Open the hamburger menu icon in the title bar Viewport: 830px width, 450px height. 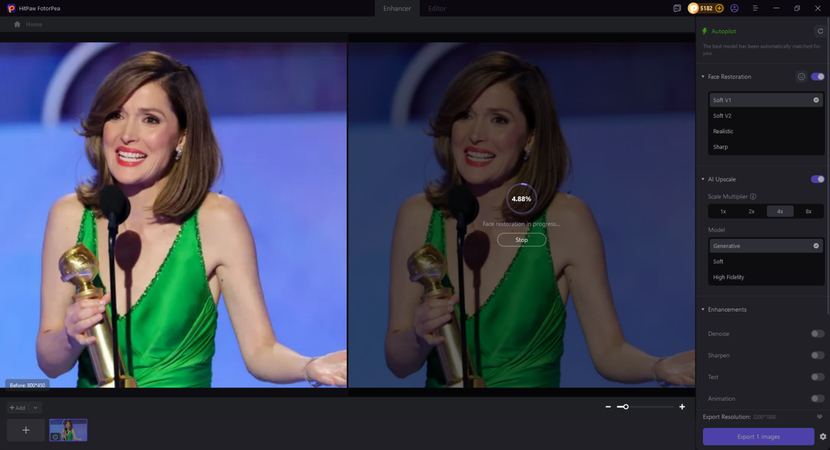[755, 8]
